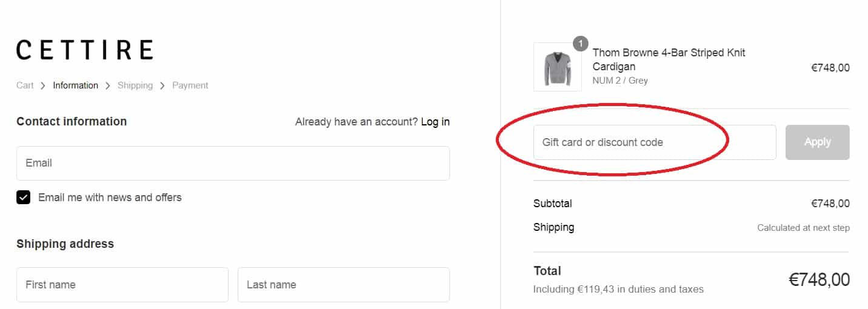Click the Thom Browne cardigan product title
Screen dimensions: 868x309
(x=669, y=59)
